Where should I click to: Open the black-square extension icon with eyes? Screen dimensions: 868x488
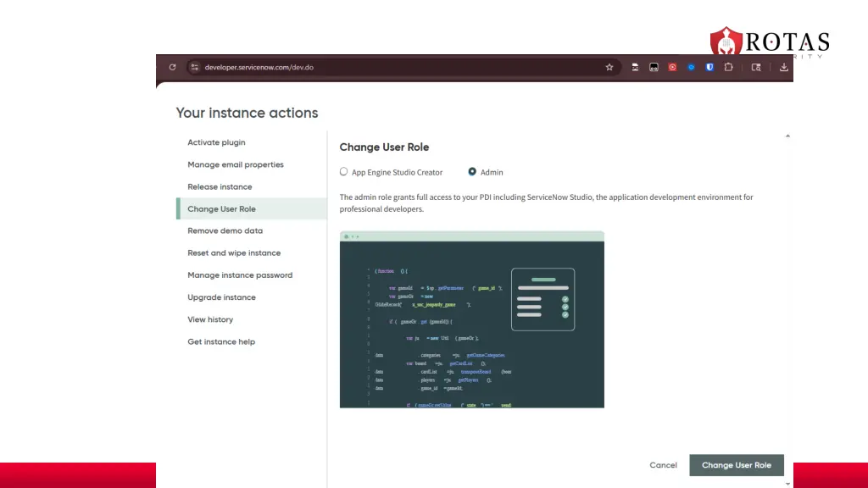click(654, 67)
